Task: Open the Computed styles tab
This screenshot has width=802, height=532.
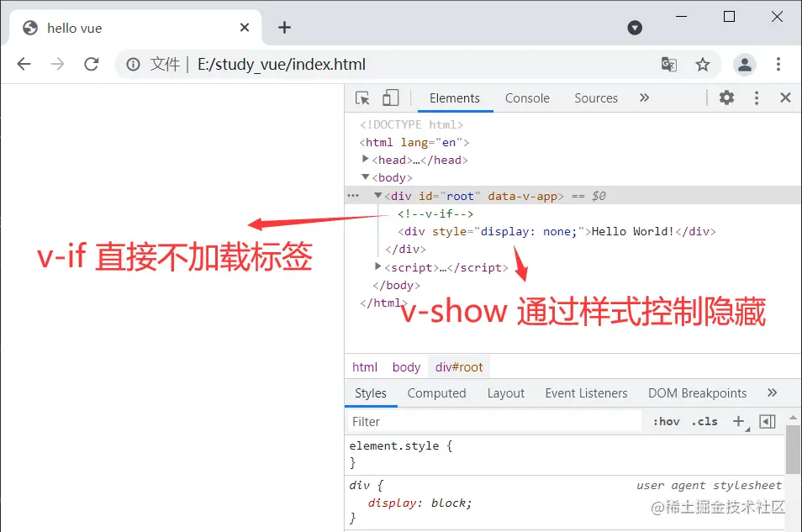Action: pyautogui.click(x=437, y=392)
